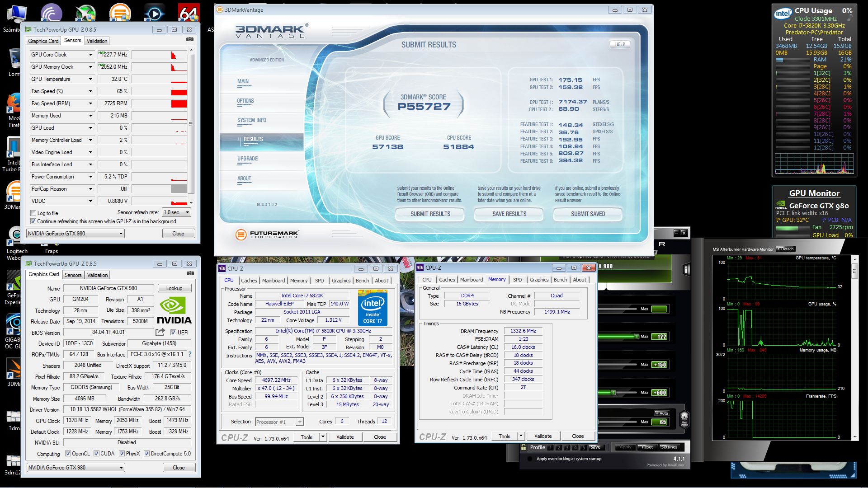Screen dimensions: 868x488
Task: Click the SUBMIT RESULTS button
Action: click(430, 214)
